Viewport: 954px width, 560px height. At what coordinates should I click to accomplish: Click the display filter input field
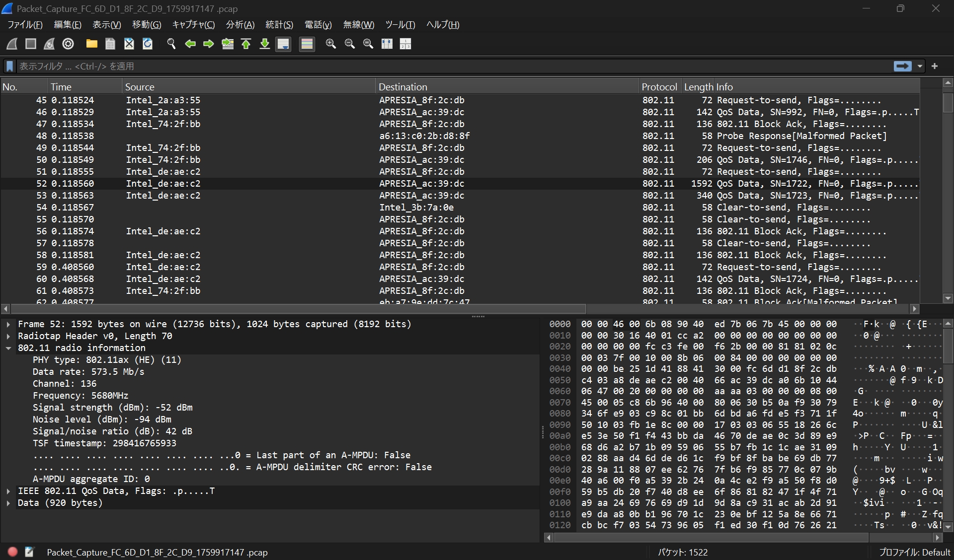(x=447, y=66)
